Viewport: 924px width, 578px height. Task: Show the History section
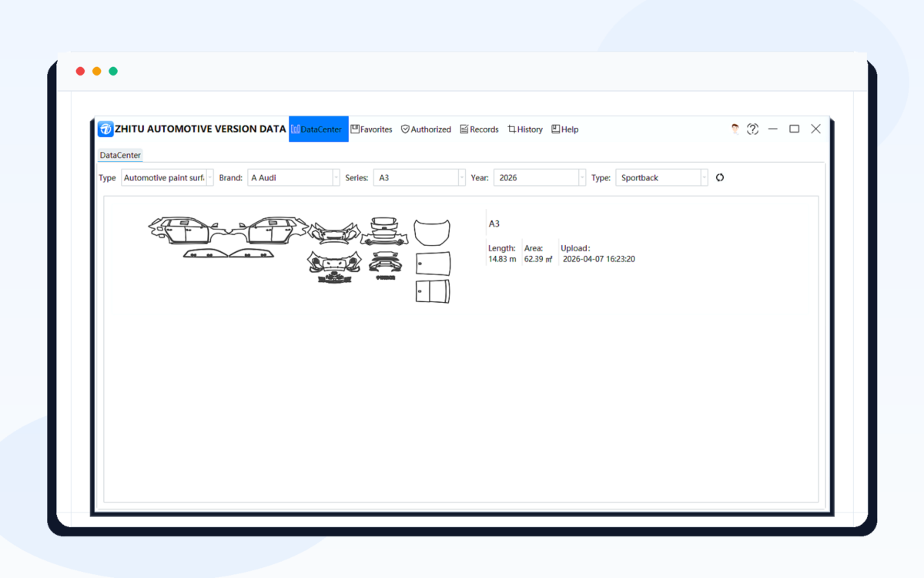[x=525, y=129]
